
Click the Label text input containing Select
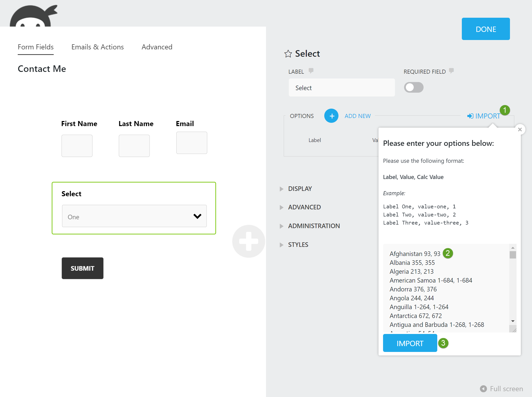click(x=341, y=88)
